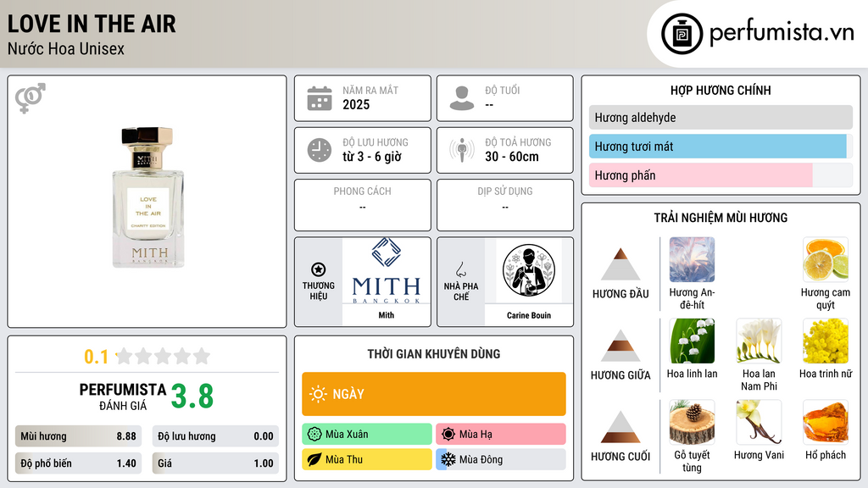Click the 30 - 60cm sillage value
This screenshot has height=488, width=868.
[x=512, y=157]
